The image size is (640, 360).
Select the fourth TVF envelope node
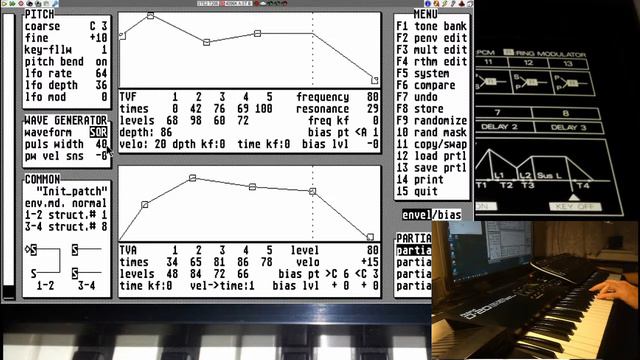click(258, 33)
